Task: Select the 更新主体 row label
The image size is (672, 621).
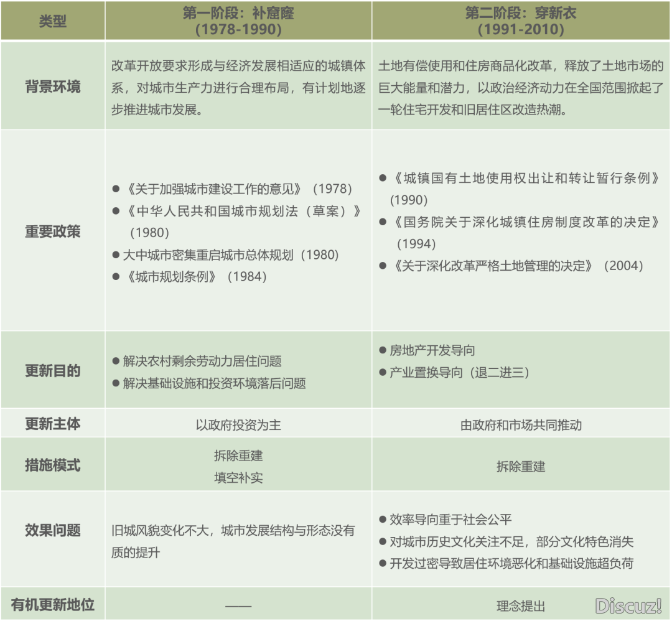Action: coord(52,424)
